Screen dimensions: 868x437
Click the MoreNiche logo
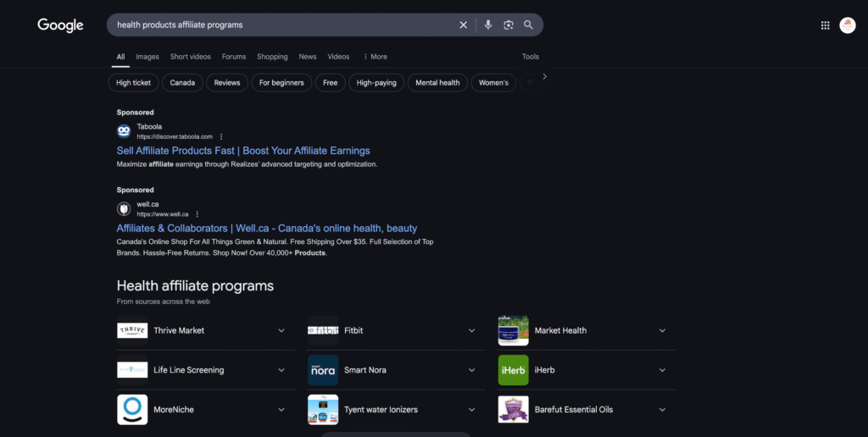[x=132, y=409]
